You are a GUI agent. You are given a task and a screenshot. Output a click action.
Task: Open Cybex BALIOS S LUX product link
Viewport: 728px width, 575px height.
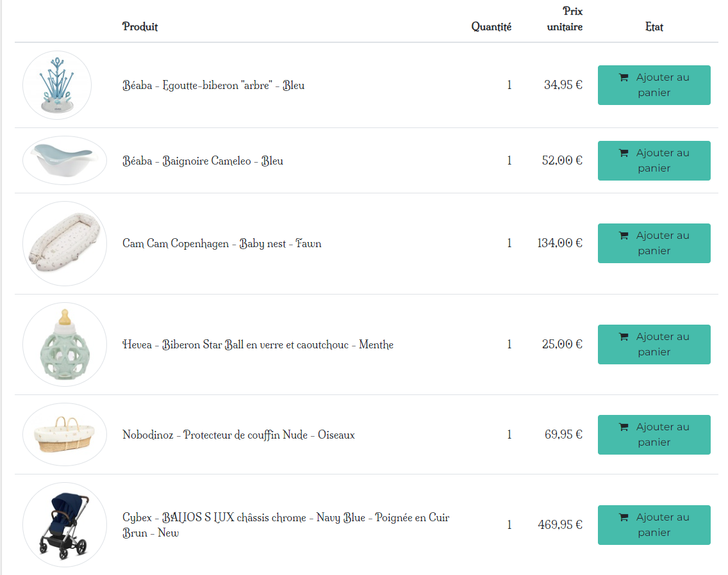[286, 525]
